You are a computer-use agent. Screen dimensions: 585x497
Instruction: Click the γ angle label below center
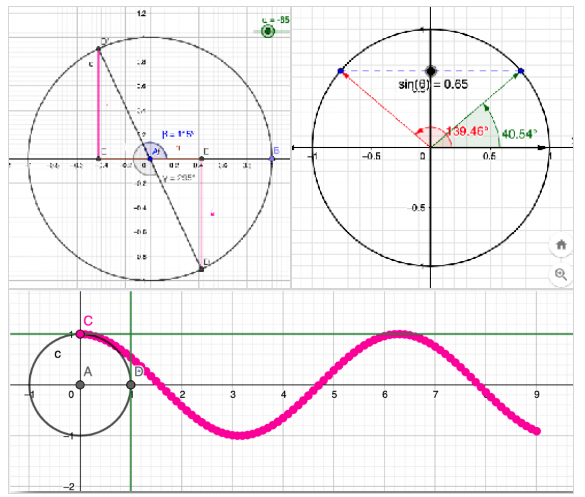pyautogui.click(x=179, y=178)
